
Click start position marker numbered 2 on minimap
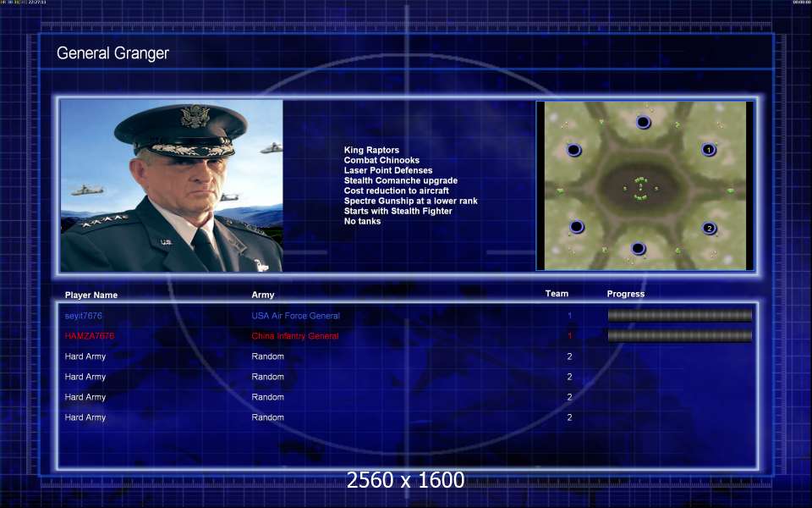709,228
